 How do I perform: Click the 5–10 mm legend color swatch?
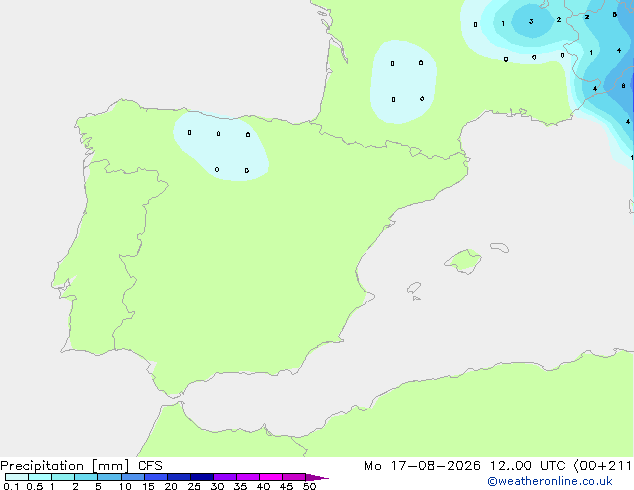pyautogui.click(x=110, y=477)
